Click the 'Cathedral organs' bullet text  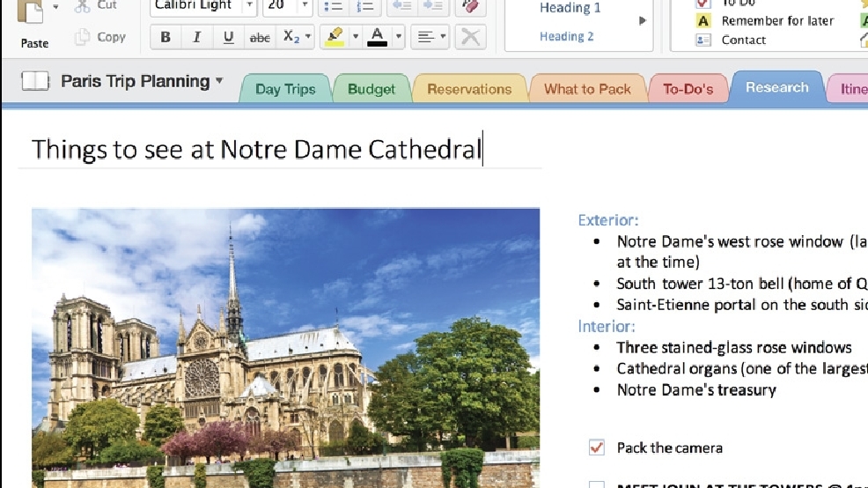(742, 368)
